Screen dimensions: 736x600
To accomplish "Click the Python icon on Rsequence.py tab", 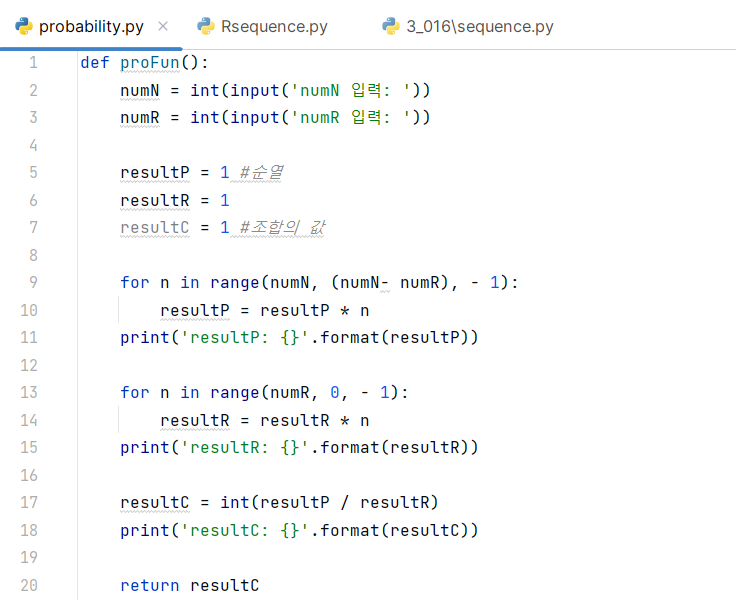I will [206, 26].
